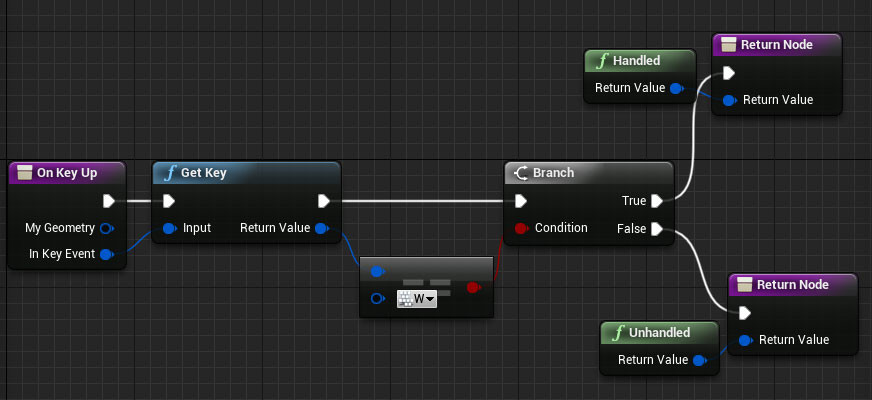Select the Get Key node title
872x400 pixels.
pos(204,173)
